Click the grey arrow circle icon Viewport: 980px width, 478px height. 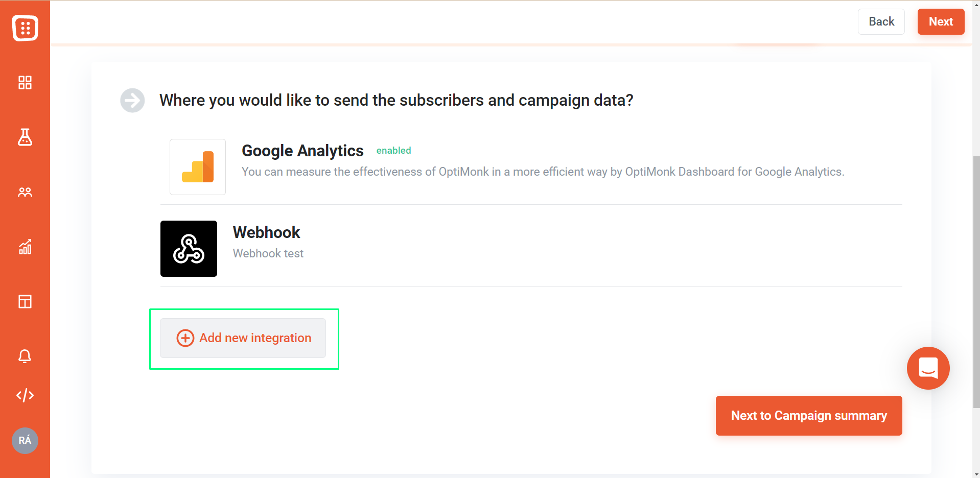point(132,101)
